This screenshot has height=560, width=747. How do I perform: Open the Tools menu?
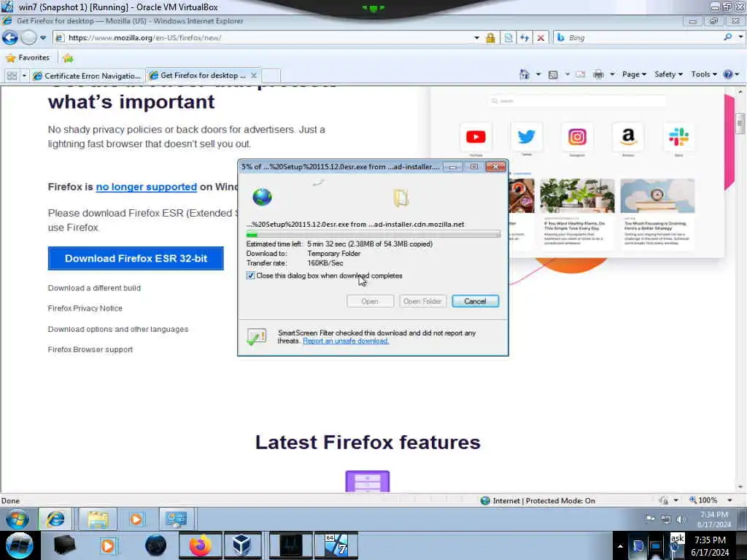[704, 74]
